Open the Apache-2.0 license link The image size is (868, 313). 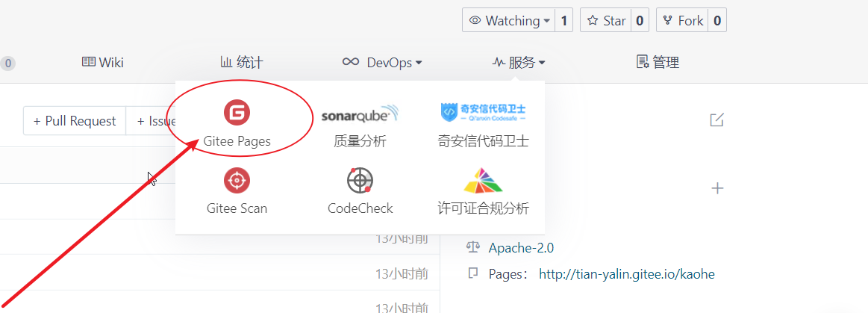[x=521, y=247]
